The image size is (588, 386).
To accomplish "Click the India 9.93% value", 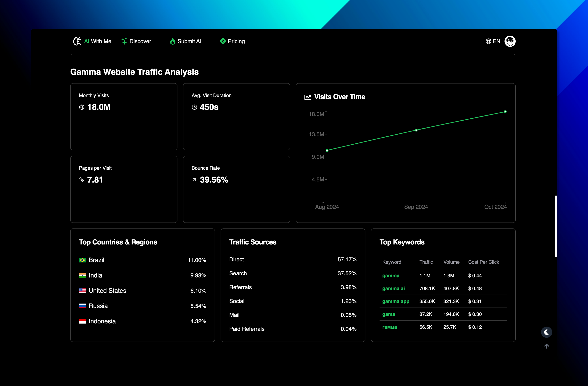I will pyautogui.click(x=198, y=275).
